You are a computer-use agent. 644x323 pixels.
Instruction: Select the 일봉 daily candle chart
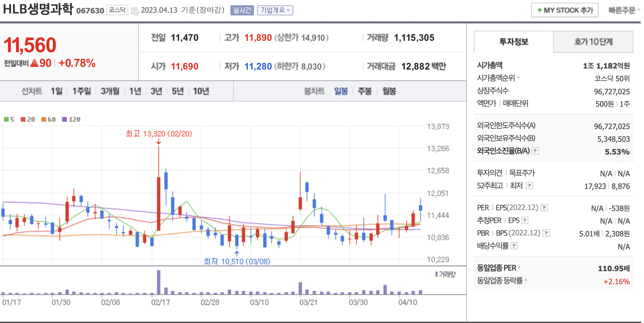(341, 91)
